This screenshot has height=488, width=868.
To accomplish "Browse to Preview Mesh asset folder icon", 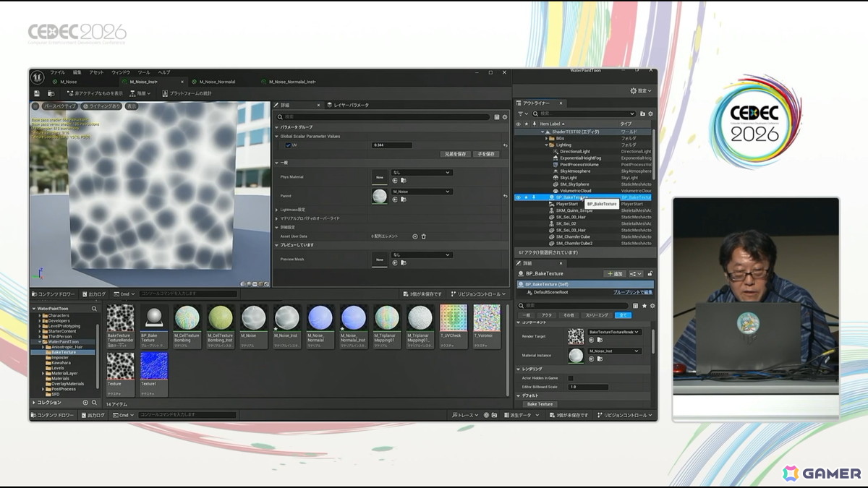I will pos(403,263).
